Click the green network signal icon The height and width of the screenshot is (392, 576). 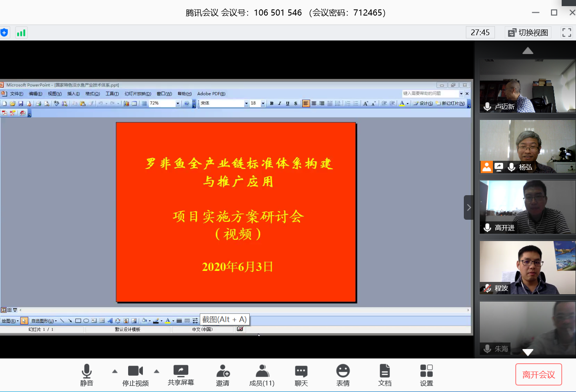click(21, 33)
